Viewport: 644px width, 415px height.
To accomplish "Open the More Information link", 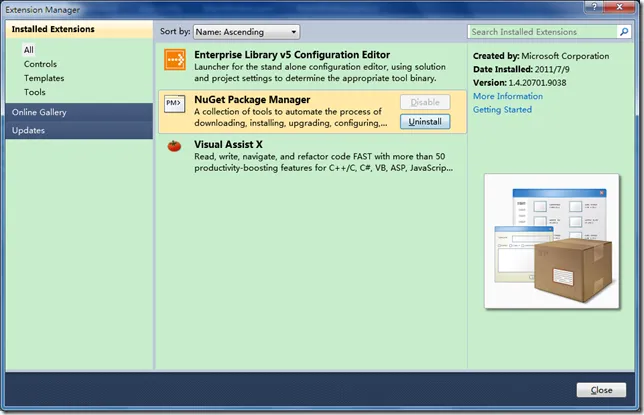I will click(x=508, y=96).
